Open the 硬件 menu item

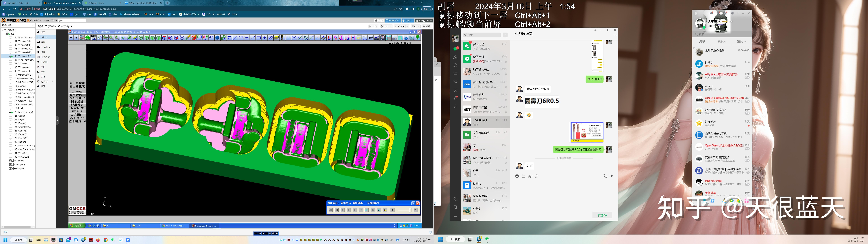tap(46, 42)
